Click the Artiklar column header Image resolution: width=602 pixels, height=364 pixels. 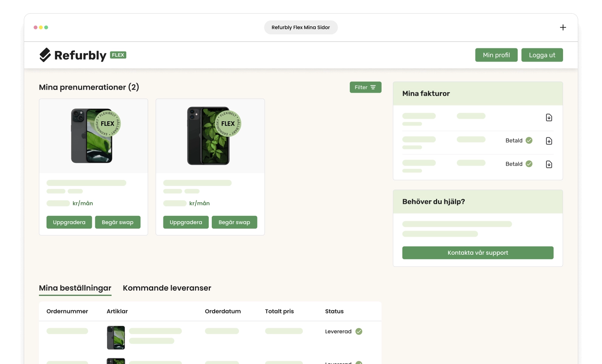(x=117, y=311)
